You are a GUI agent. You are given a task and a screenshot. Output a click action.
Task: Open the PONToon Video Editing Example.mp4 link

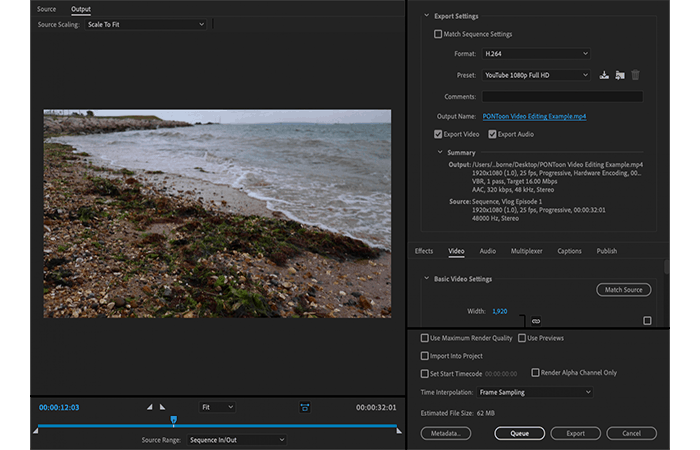coord(534,116)
